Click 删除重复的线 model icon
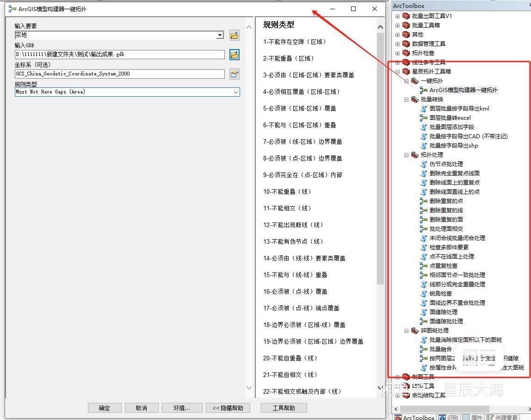531x420 pixels. pos(424,210)
